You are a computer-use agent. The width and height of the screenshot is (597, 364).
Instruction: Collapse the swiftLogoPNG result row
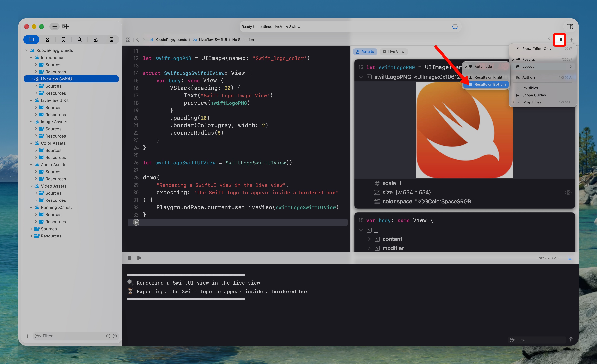coord(361,77)
